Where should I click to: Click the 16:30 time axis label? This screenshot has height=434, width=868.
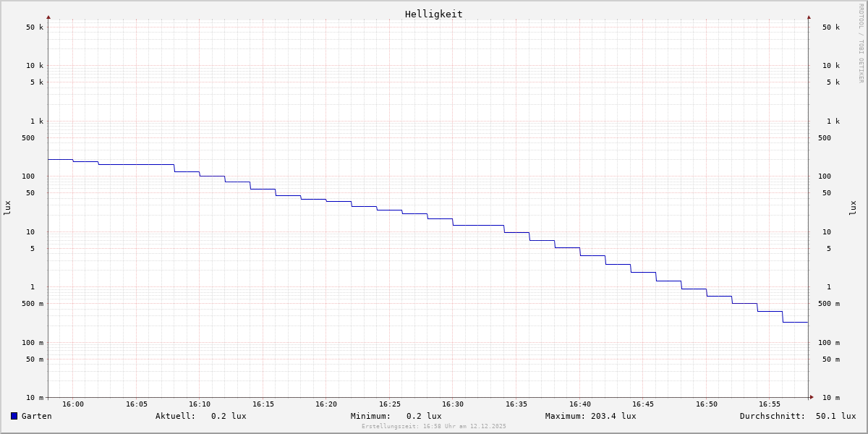point(453,404)
